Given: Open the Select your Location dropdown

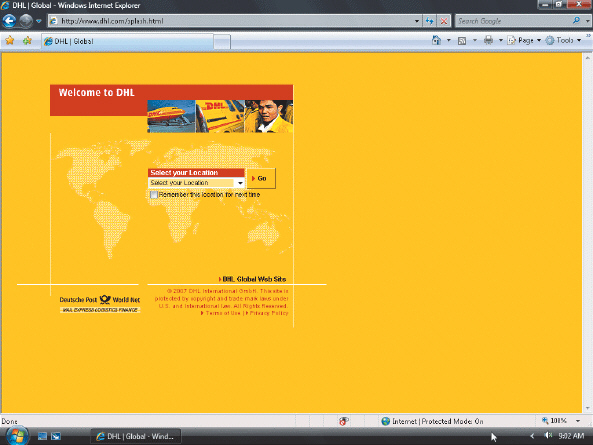Looking at the screenshot, I should click(196, 183).
